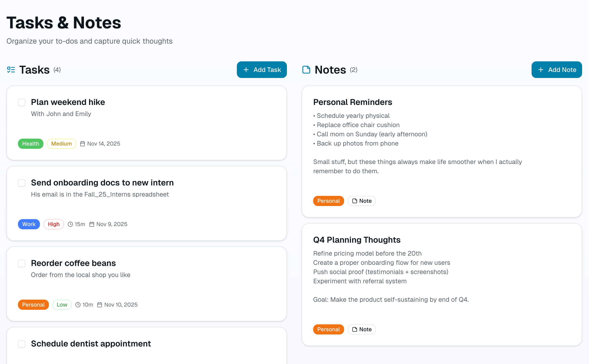Open the Q4 Planning Thoughts note title
This screenshot has height=364, width=589.
357,240
